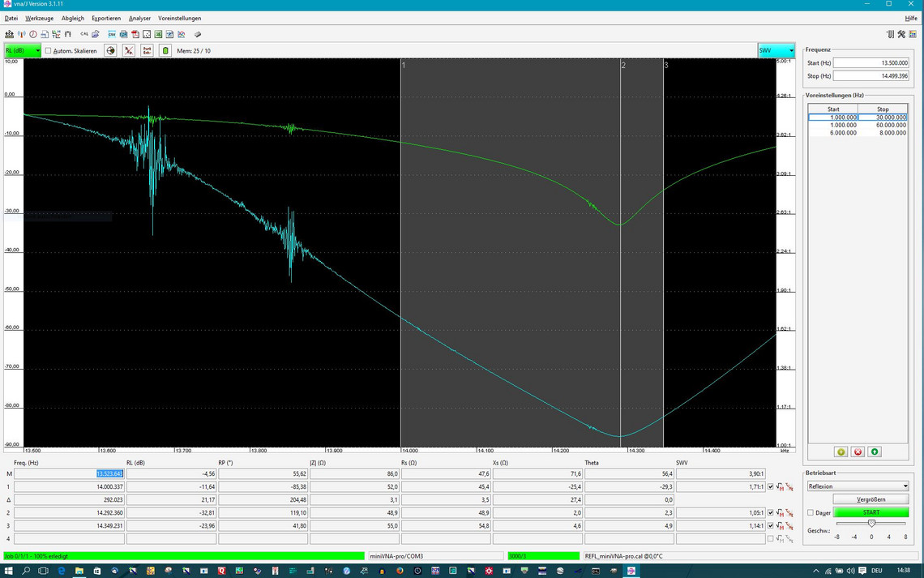Click the Stop (Hz) frequency field
This screenshot has height=578, width=924.
[x=871, y=76]
